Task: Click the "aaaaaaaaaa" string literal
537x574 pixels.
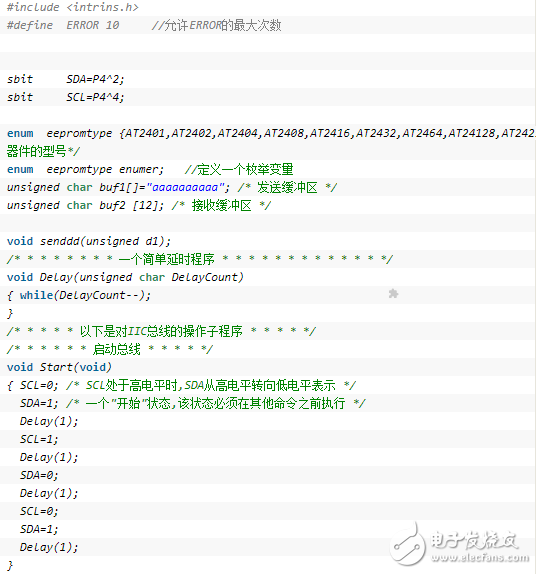Action: [185, 187]
